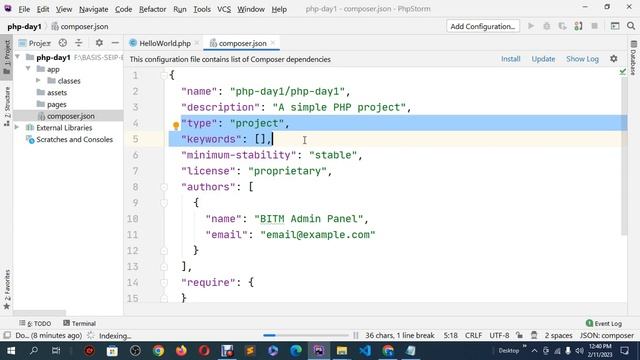Open Composer settings gear icon
Viewport: 640px width, 360px height.
pyautogui.click(x=613, y=59)
